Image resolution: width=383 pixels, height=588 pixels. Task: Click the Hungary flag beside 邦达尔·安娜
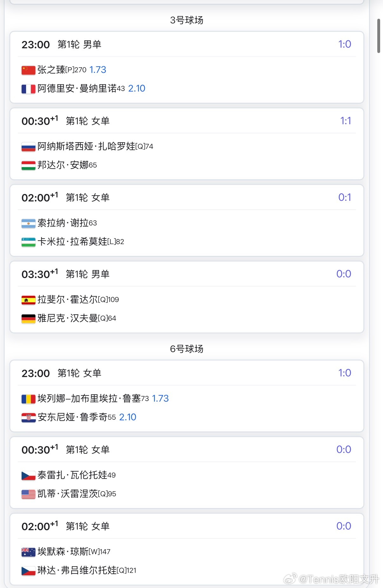(28, 165)
